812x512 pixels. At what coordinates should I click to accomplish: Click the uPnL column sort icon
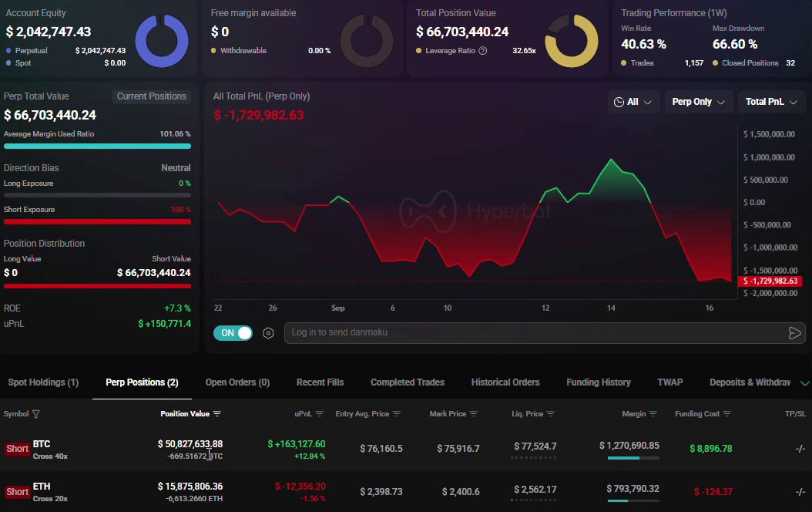tap(320, 413)
